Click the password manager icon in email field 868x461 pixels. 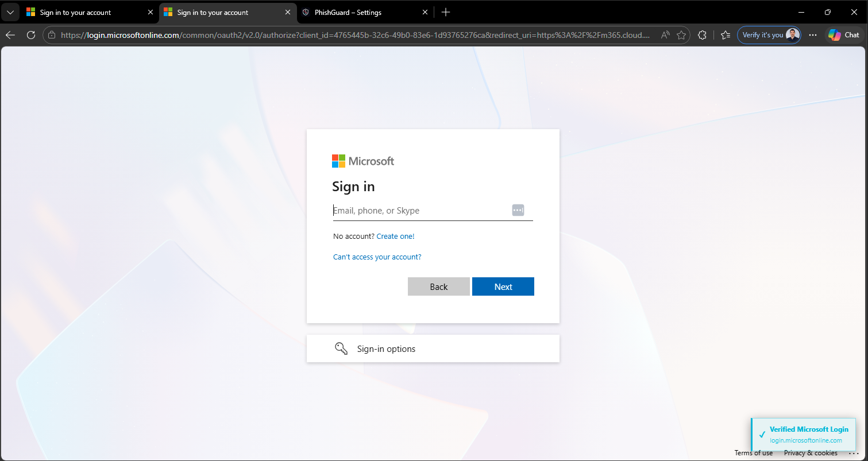coord(518,210)
